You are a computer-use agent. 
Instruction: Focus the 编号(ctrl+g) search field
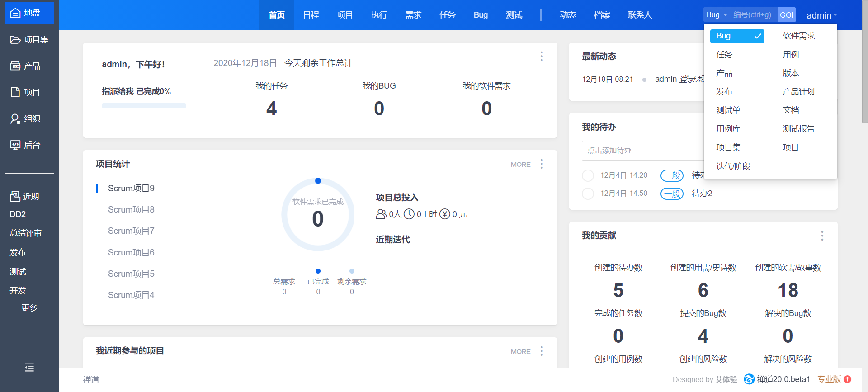pyautogui.click(x=754, y=14)
